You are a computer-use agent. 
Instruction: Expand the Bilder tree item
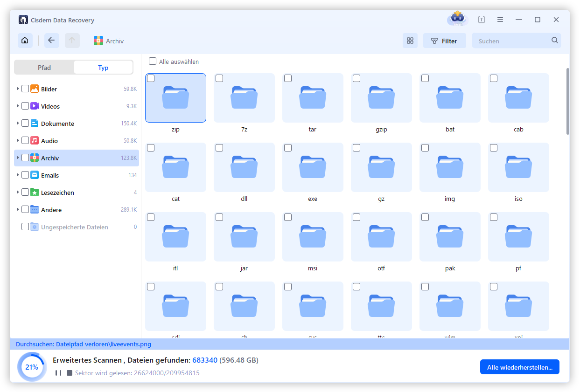point(17,89)
